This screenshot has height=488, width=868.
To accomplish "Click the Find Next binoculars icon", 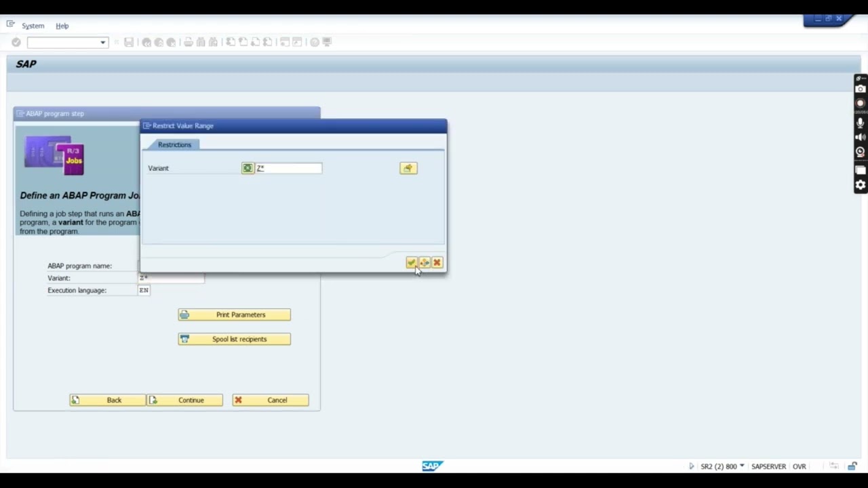I will pyautogui.click(x=213, y=42).
